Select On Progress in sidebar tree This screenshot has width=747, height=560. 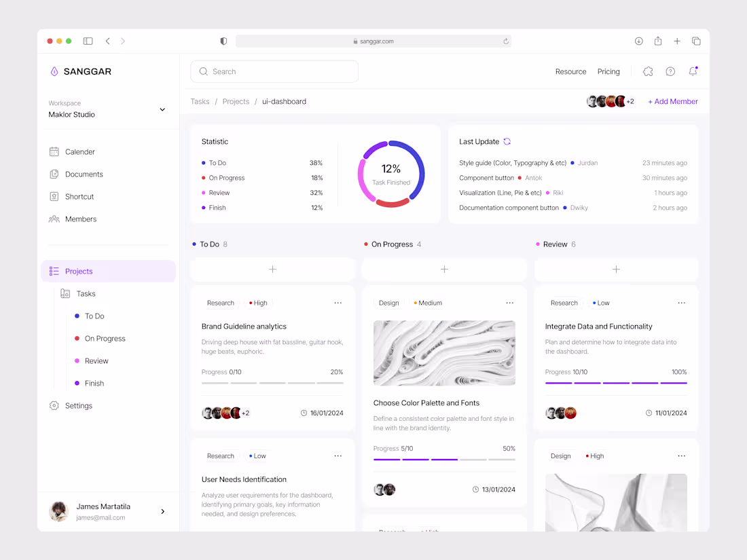100,339
